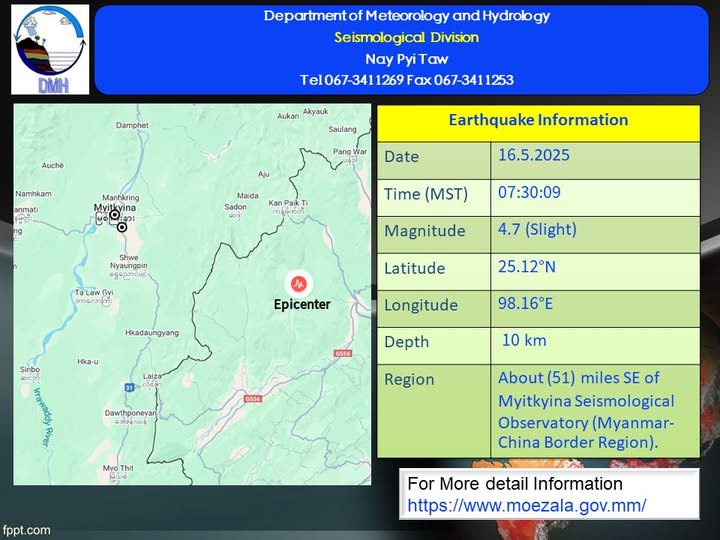
Task: Click the magnitude value 4.7 (Slight)
Action: (x=537, y=229)
